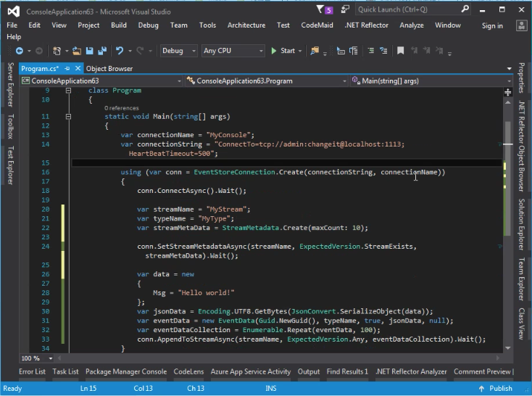The image size is (532, 396).
Task: Open the CodeMaid menu
Action: pyautogui.click(x=317, y=25)
